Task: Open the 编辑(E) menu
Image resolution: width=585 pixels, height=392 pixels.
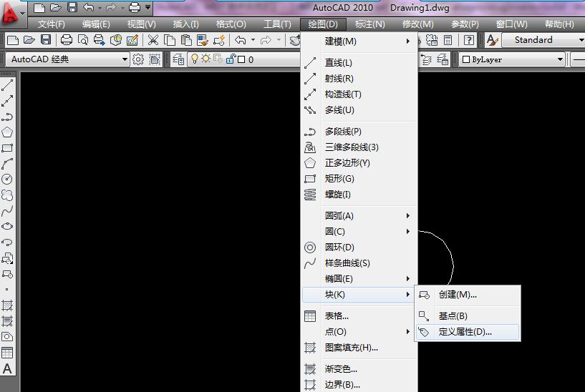Action: [96, 24]
